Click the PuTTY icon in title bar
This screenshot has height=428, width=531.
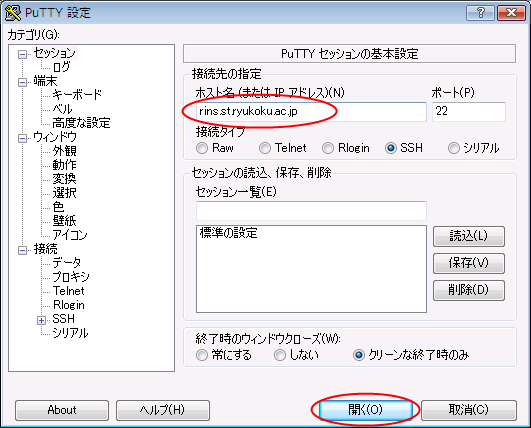(x=13, y=13)
